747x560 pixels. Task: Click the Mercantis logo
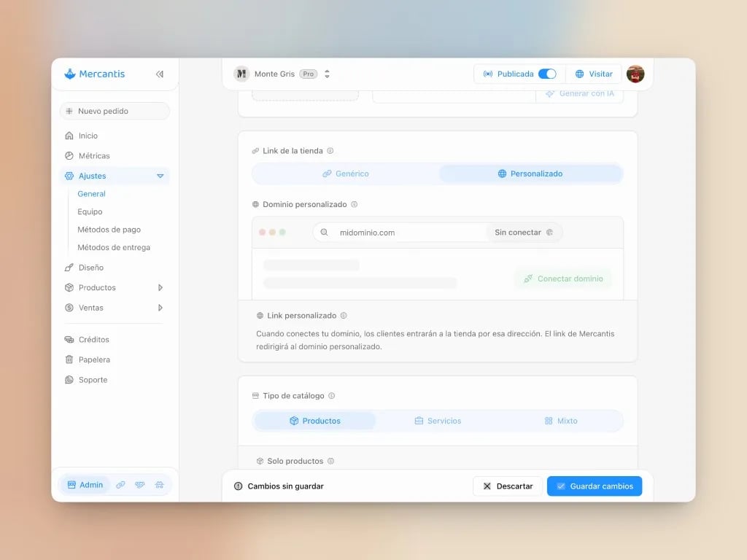[x=94, y=74]
